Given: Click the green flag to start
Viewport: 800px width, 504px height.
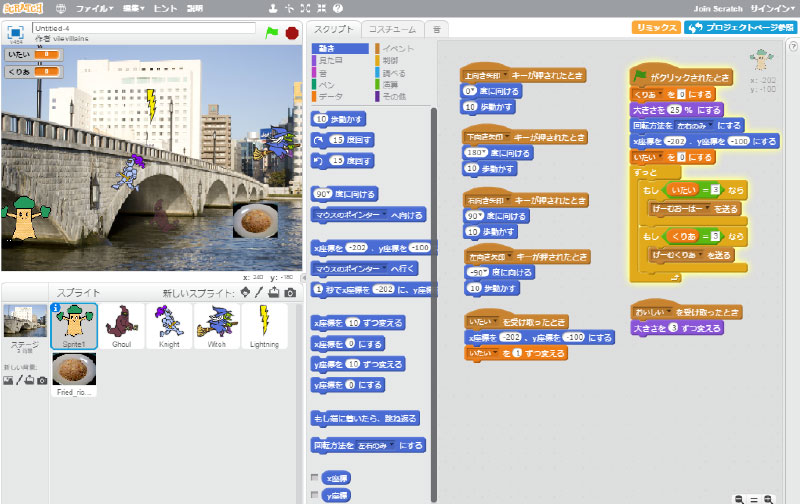Looking at the screenshot, I should tap(271, 33).
